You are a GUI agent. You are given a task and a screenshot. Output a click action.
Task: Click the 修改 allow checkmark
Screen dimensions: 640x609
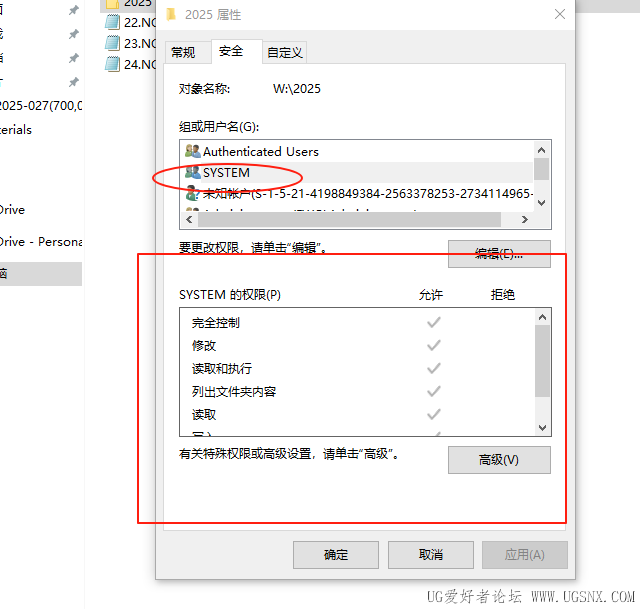tap(434, 345)
